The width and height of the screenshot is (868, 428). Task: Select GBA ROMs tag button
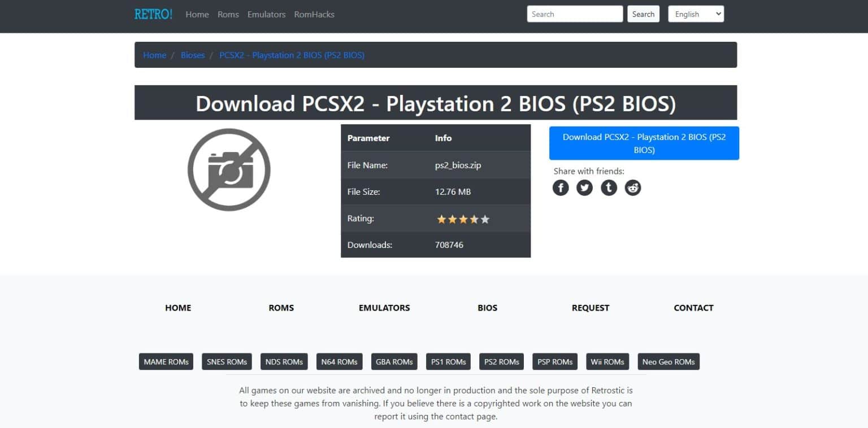pyautogui.click(x=394, y=362)
